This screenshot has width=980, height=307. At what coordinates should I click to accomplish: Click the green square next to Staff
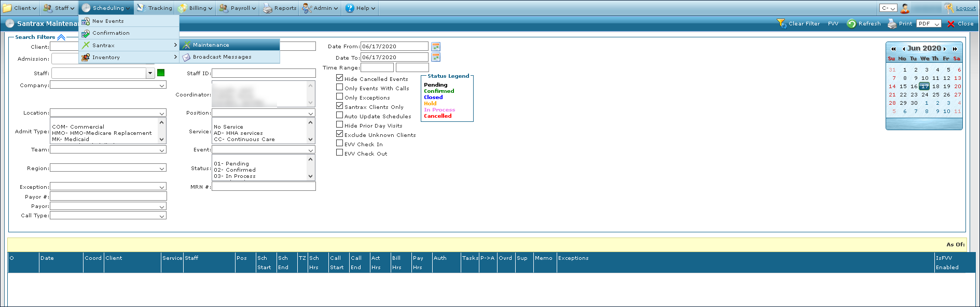click(x=161, y=73)
